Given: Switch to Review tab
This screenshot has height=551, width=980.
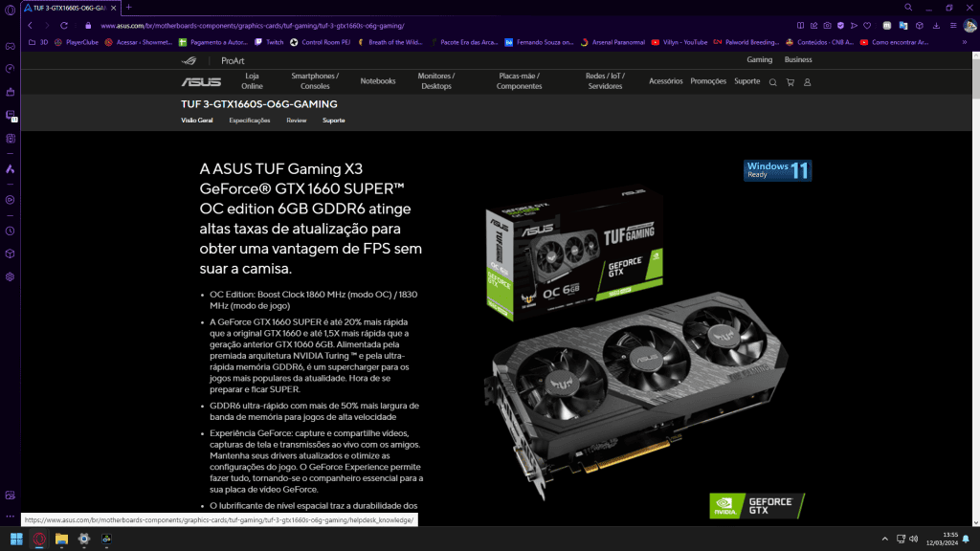Looking at the screenshot, I should point(297,121).
